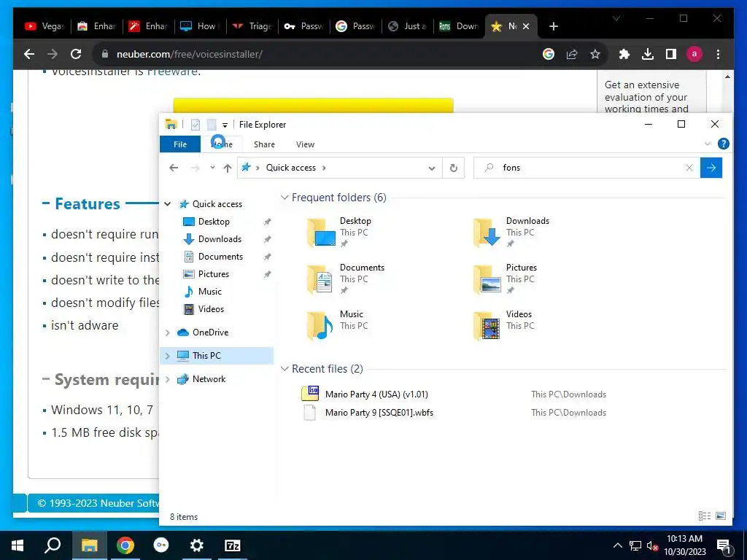Switch to the Triage browser tab
Viewport: 747px width, 560px height.
252,26
